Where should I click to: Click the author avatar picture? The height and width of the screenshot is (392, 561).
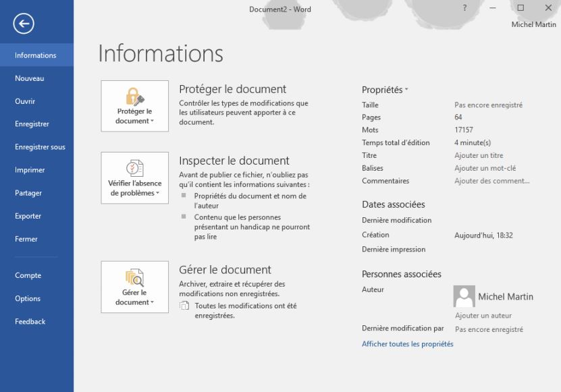[x=464, y=296]
